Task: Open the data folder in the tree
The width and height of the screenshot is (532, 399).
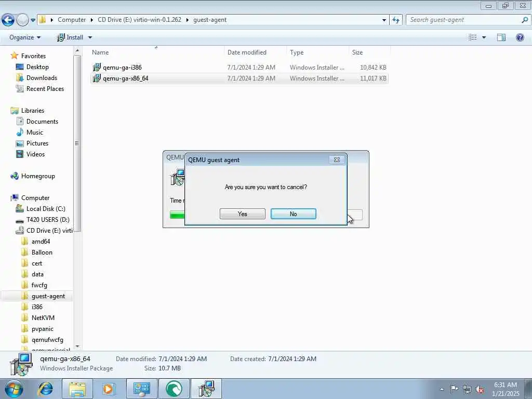Action: pos(37,274)
